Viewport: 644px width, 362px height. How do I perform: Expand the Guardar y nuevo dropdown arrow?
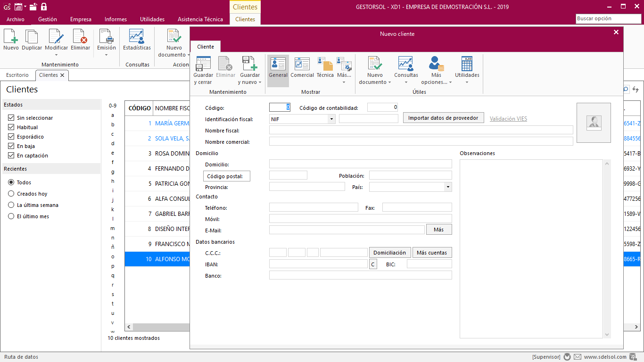(260, 82)
